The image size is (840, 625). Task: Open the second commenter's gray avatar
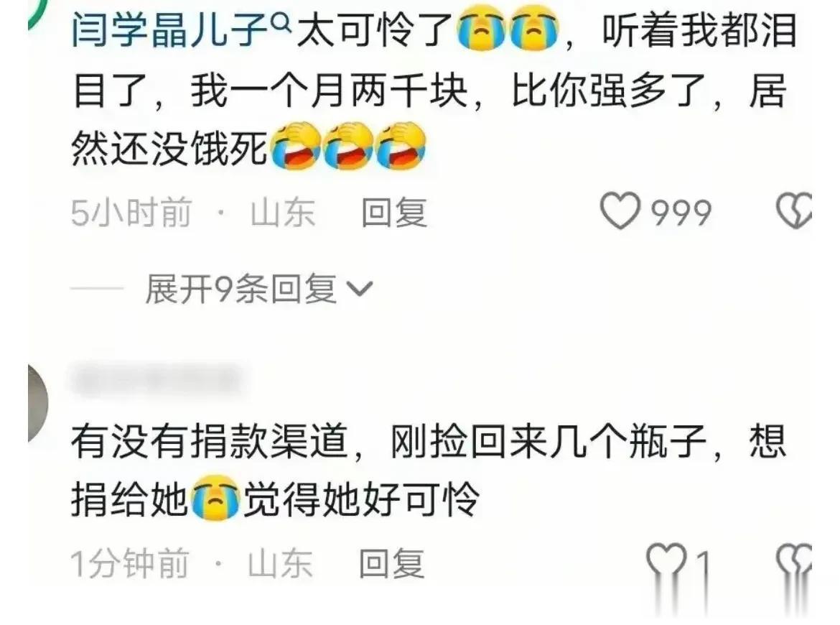tap(38, 403)
